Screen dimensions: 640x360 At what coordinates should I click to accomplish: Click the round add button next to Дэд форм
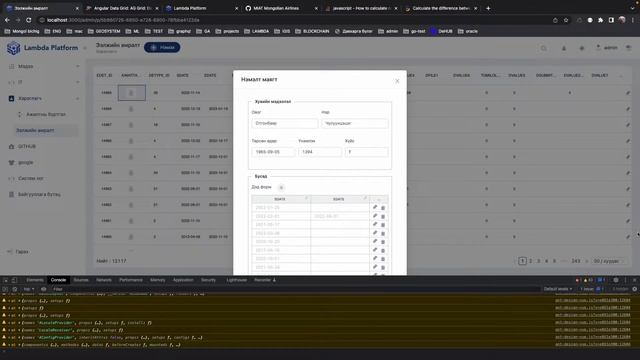tap(281, 187)
